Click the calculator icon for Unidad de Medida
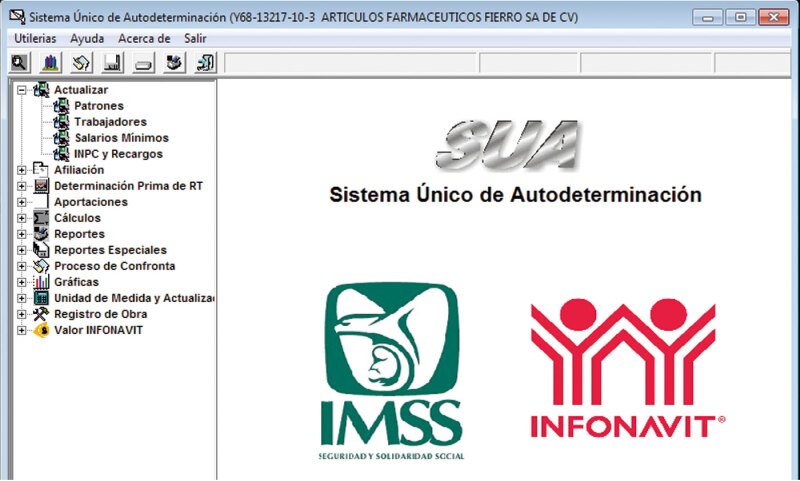 click(41, 298)
